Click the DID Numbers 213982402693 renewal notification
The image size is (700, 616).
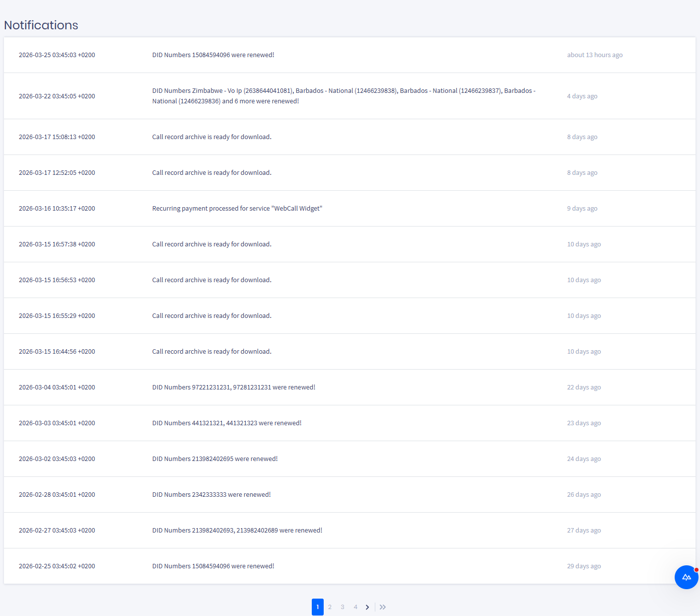tap(237, 530)
